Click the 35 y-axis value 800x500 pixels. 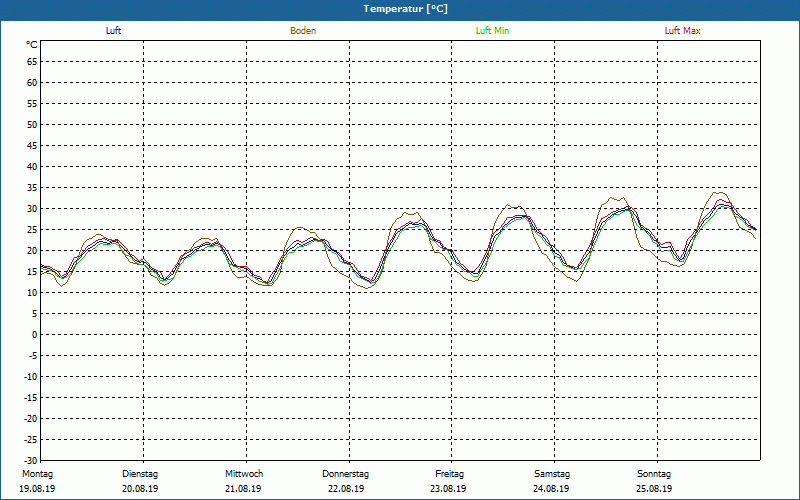32,188
